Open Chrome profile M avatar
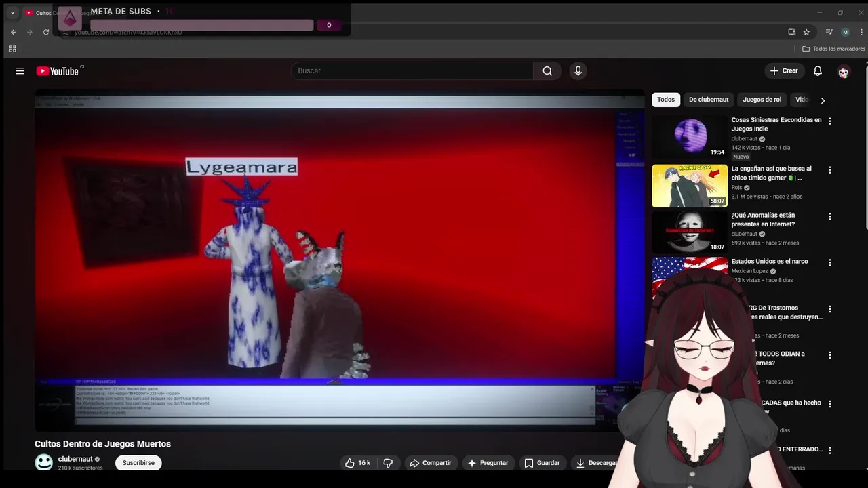Screen dimensions: 868x488 click(x=845, y=32)
